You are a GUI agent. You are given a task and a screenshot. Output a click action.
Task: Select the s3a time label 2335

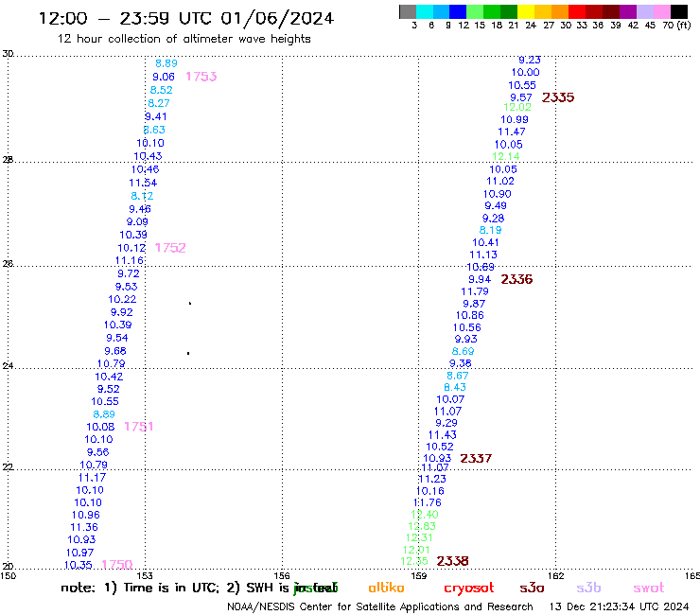tap(558, 97)
